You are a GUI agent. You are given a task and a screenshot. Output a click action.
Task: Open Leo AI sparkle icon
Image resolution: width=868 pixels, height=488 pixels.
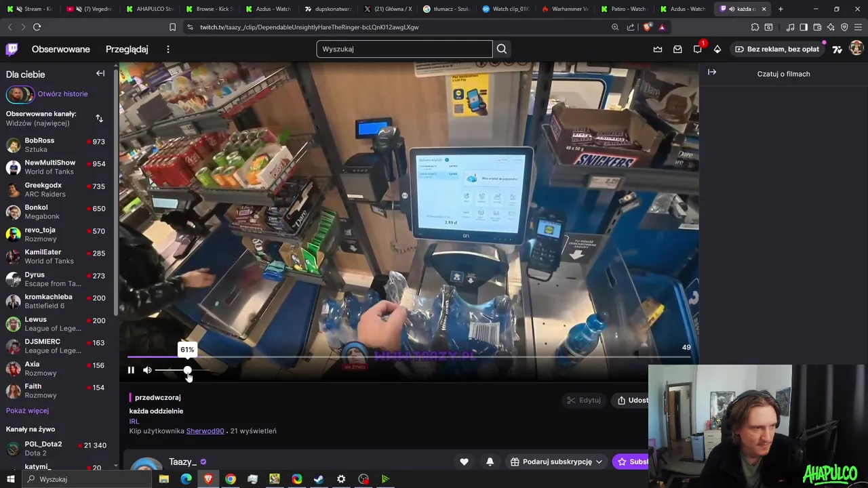tap(831, 27)
